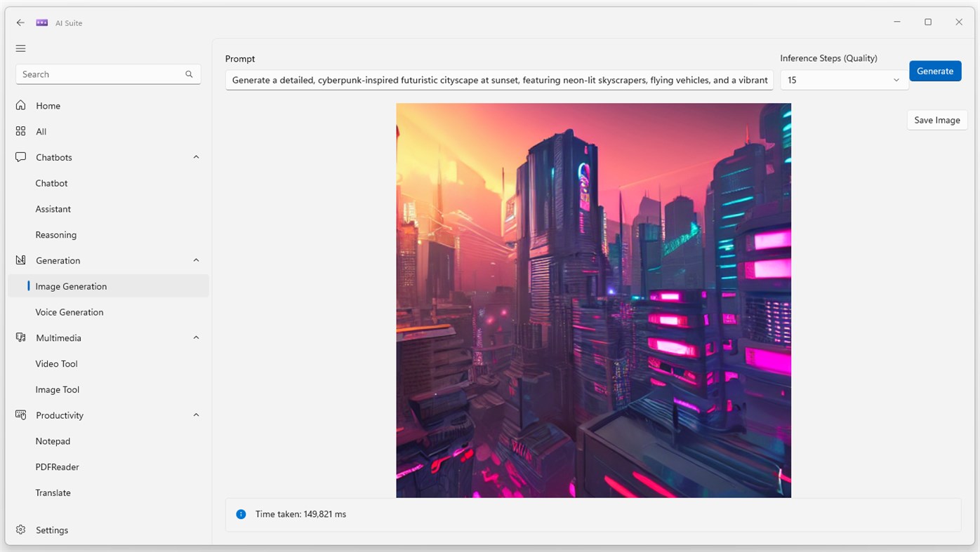The width and height of the screenshot is (980, 552).
Task: Click the Generate button
Action: point(935,71)
